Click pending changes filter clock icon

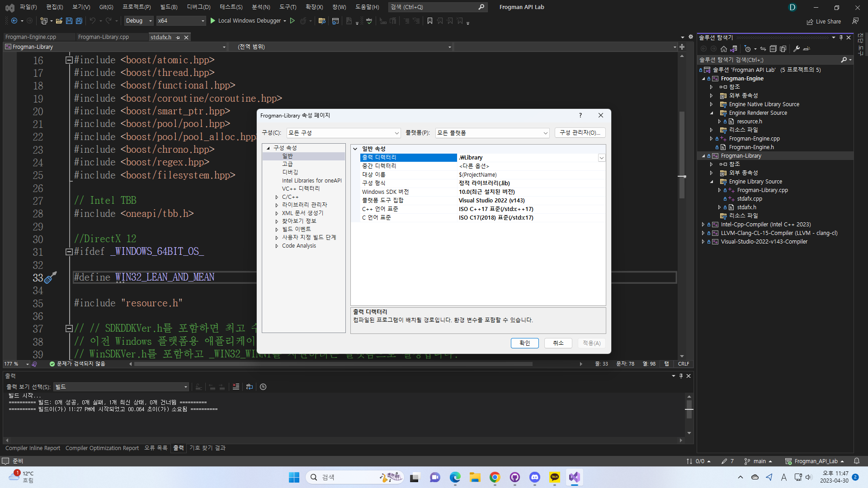[x=748, y=49]
